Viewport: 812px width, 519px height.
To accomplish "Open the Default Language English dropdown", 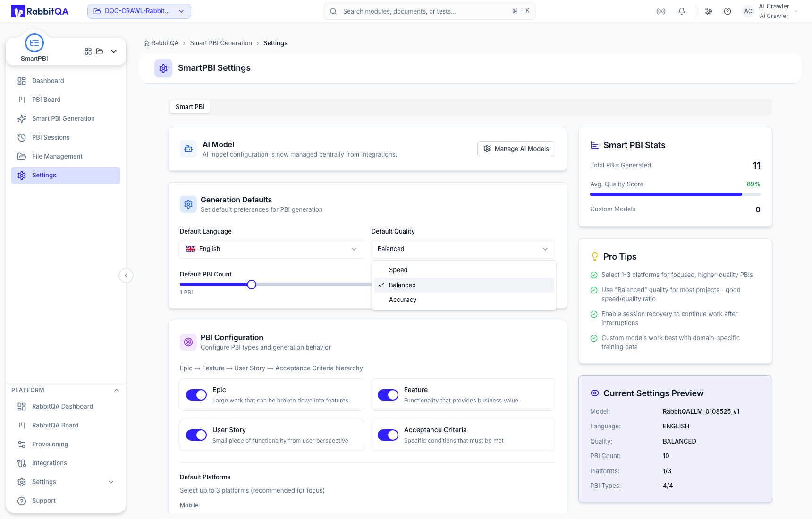I will (272, 249).
